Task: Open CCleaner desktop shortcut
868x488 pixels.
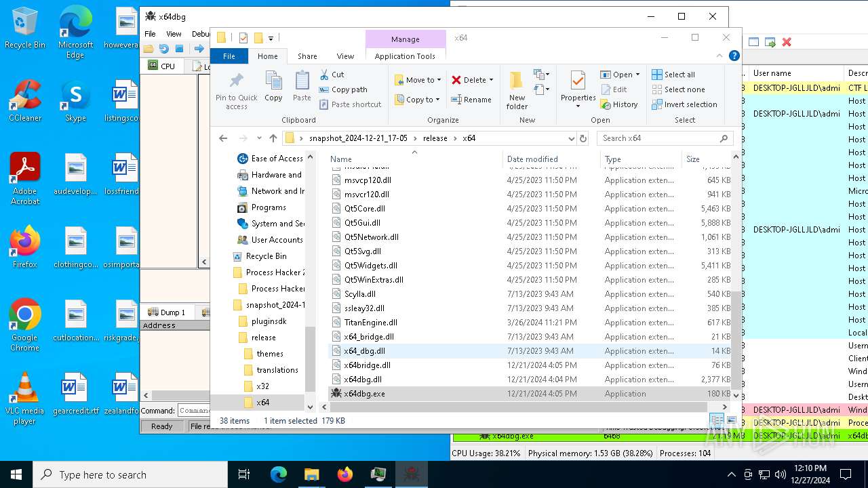Action: (25, 100)
